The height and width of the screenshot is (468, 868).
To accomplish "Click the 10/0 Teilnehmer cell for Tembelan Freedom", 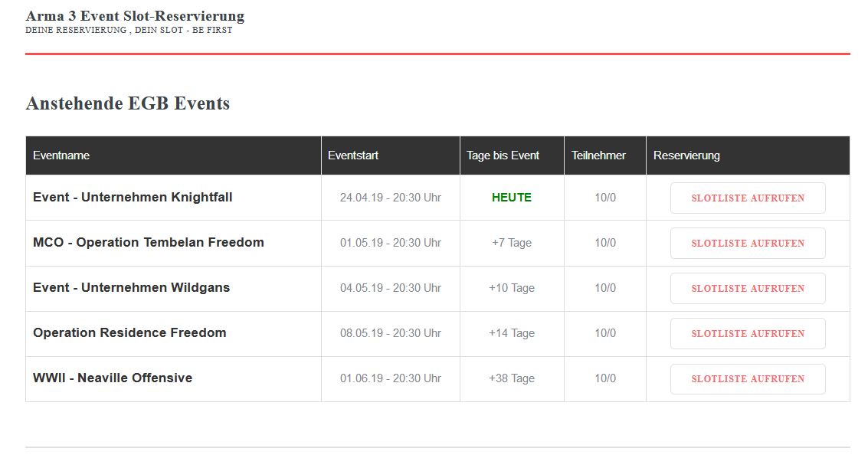I will (x=605, y=243).
